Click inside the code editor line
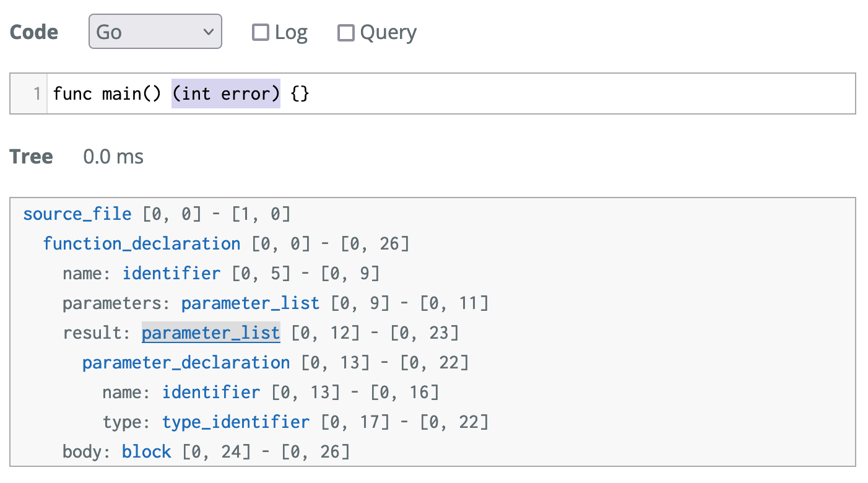 [x=451, y=94]
